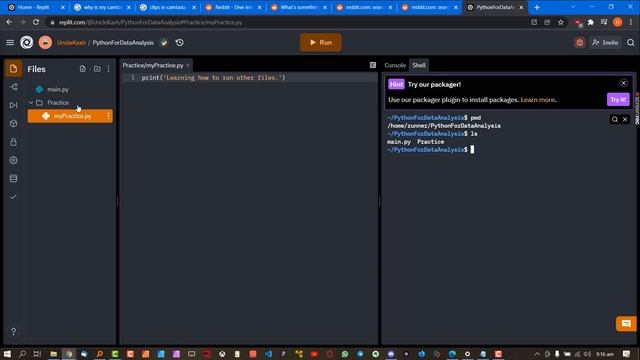Dismiss the packager hint banner
The height and width of the screenshot is (360, 640).
click(x=623, y=83)
